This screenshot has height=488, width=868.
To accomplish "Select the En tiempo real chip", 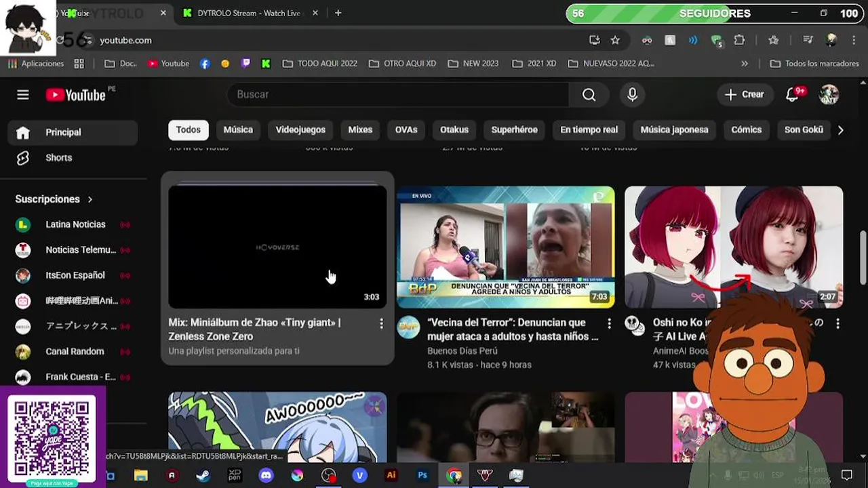I will click(x=589, y=129).
